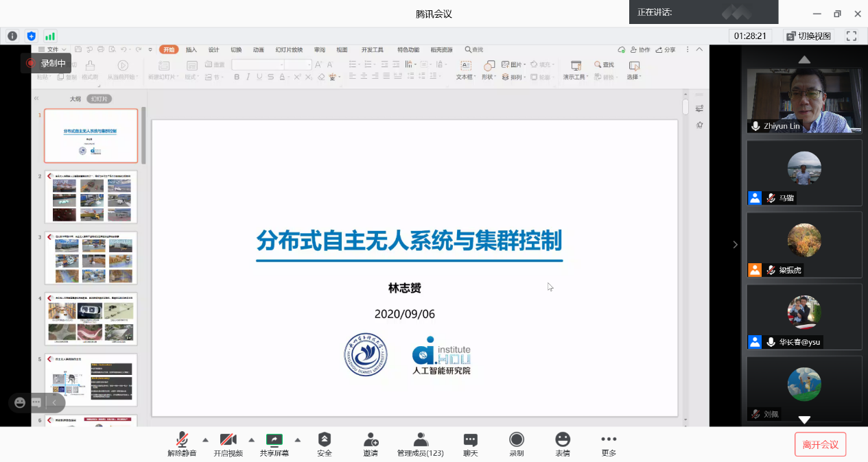Click the Leave Meeting button
This screenshot has width=868, height=462.
(x=820, y=444)
